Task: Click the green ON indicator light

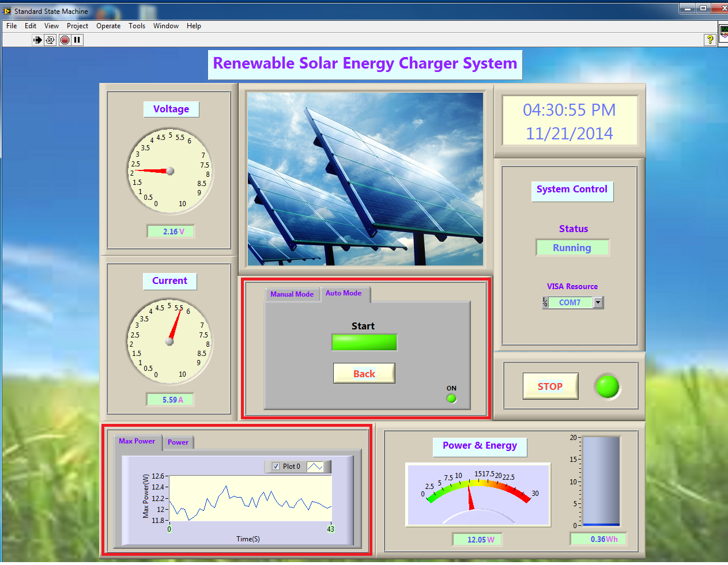Action: coord(451,398)
